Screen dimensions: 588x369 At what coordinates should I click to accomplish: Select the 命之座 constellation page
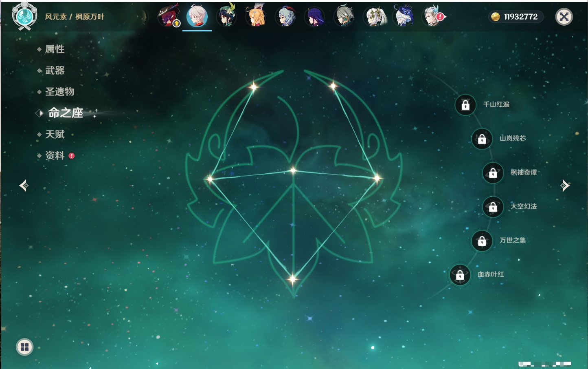click(x=65, y=113)
